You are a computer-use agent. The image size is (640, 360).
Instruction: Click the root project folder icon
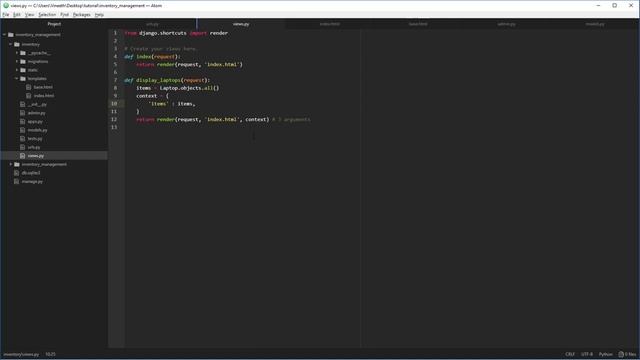[11, 35]
